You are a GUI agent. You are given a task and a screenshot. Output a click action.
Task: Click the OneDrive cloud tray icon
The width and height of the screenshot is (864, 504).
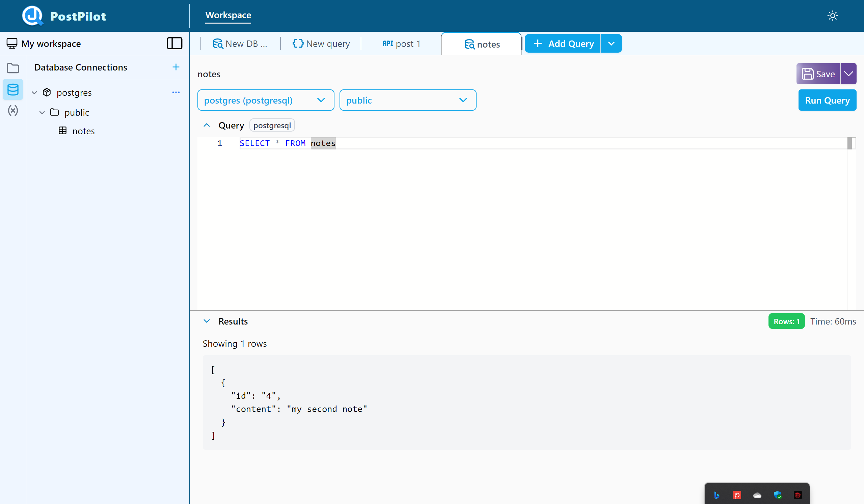(x=757, y=495)
